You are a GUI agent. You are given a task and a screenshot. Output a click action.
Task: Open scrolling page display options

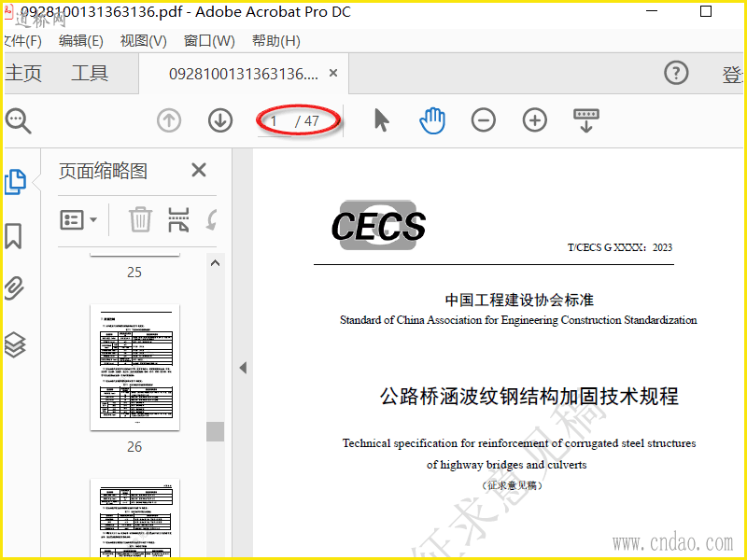click(586, 120)
